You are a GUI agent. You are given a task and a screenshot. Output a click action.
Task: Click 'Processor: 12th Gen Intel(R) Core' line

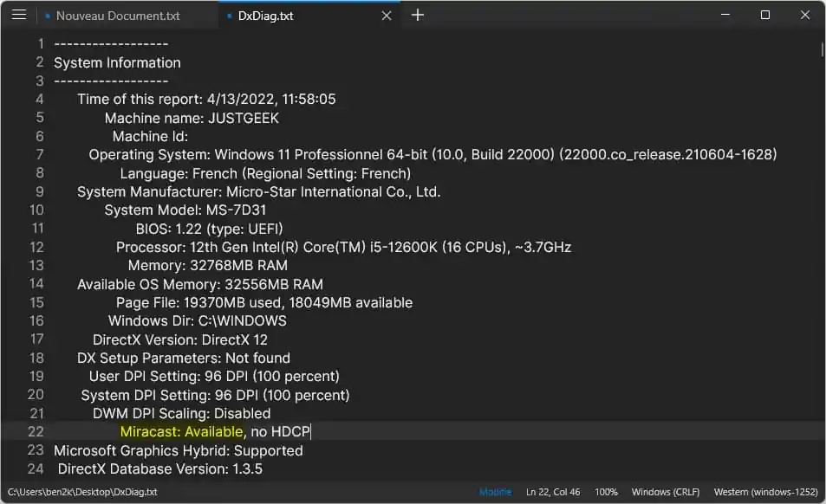coord(343,248)
